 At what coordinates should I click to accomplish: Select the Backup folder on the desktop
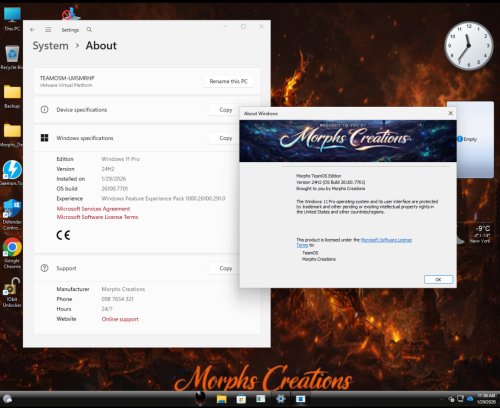point(12,96)
